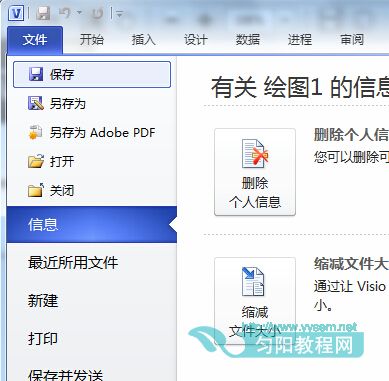Click the 另存为 save-as icon
Screen dimensions: 389x381
click(x=36, y=103)
